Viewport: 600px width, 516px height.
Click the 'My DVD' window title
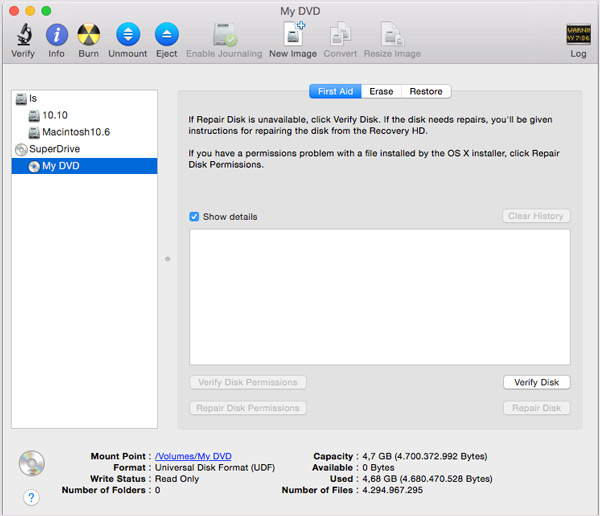[x=300, y=11]
